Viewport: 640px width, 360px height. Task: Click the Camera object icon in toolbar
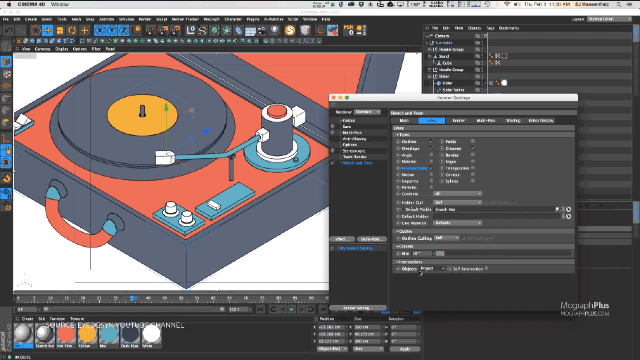pyautogui.click(x=262, y=30)
